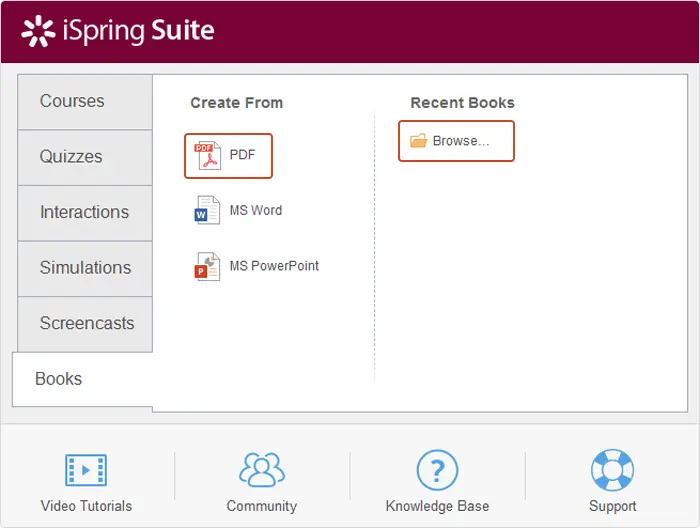Viewport: 700px width, 528px height.
Task: Click the Support lifebuoy icon
Action: (612, 470)
